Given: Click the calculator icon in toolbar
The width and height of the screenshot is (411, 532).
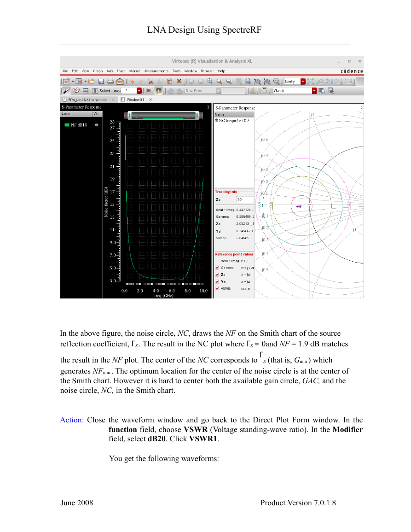Looking at the screenshot, I should coord(265,91).
